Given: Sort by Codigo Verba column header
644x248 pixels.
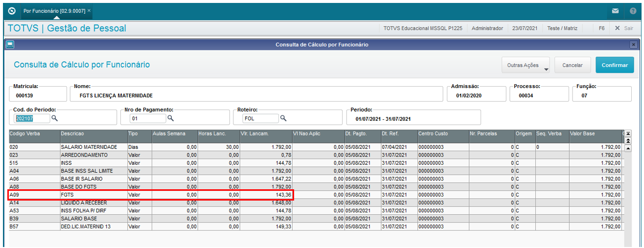Looking at the screenshot, I should tap(34, 134).
